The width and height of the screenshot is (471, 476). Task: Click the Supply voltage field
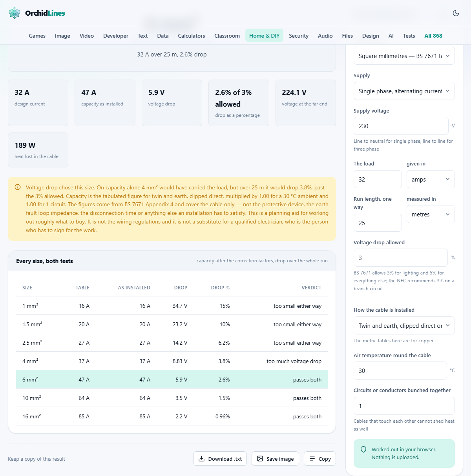(x=401, y=126)
